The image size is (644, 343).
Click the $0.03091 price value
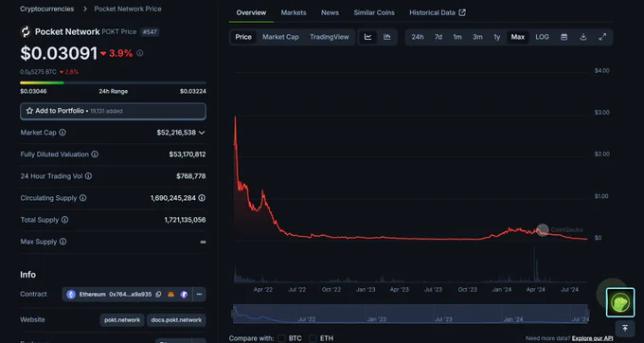pyautogui.click(x=59, y=53)
